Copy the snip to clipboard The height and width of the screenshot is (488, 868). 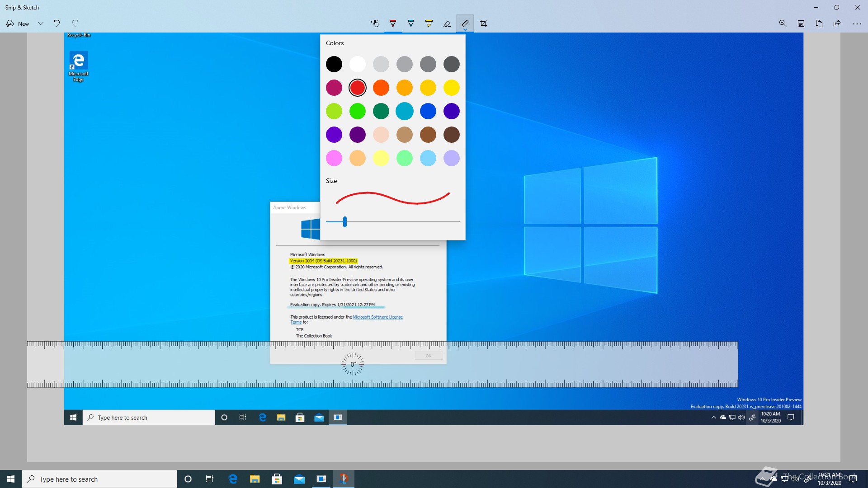(x=819, y=23)
